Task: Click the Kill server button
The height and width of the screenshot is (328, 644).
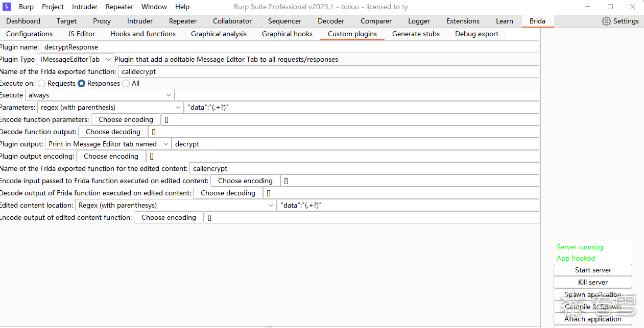Action: [593, 282]
